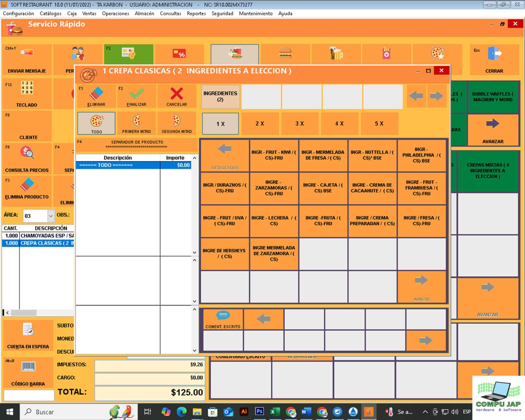Open the Configuración menu
Image resolution: width=525 pixels, height=420 pixels.
point(18,13)
